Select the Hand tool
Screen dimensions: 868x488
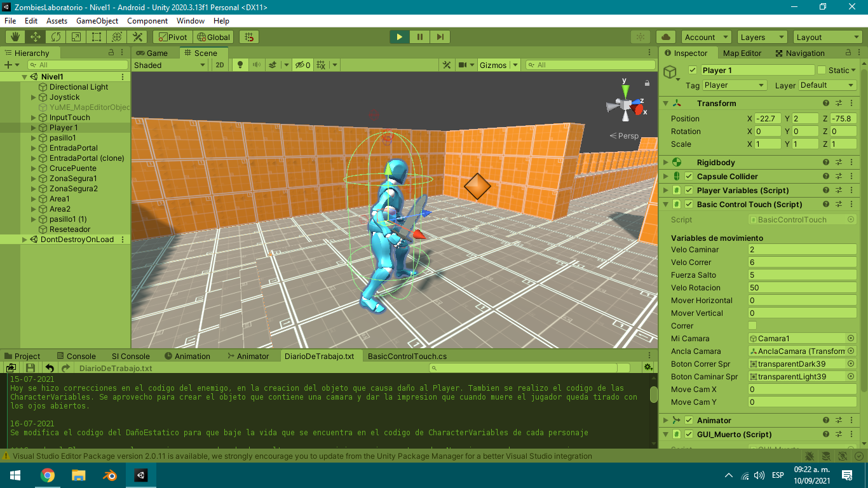15,37
